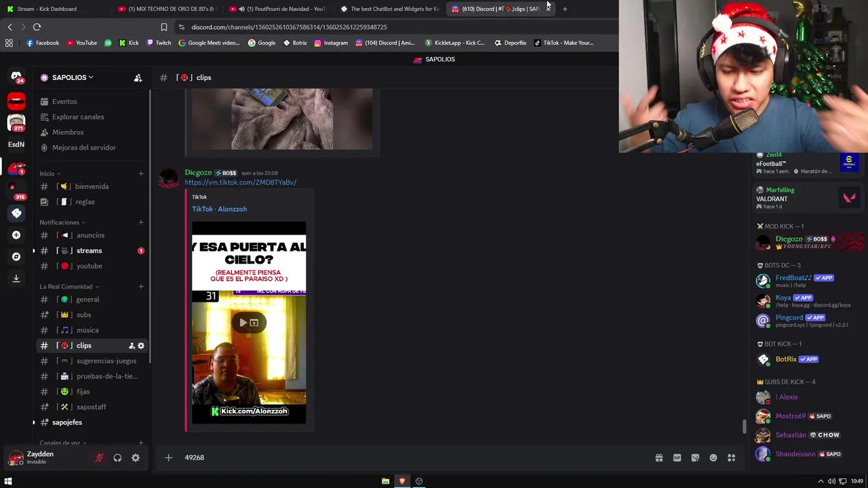Collapse La Real Comunidad category
This screenshot has width=868, height=488.
69,287
